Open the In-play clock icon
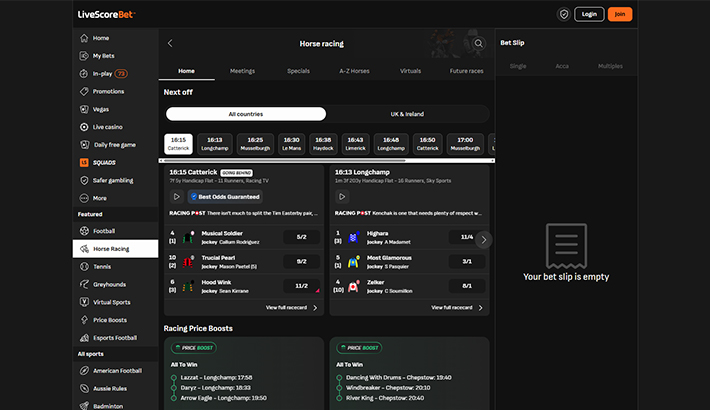Image resolution: width=710 pixels, height=410 pixels. pyautogui.click(x=84, y=73)
